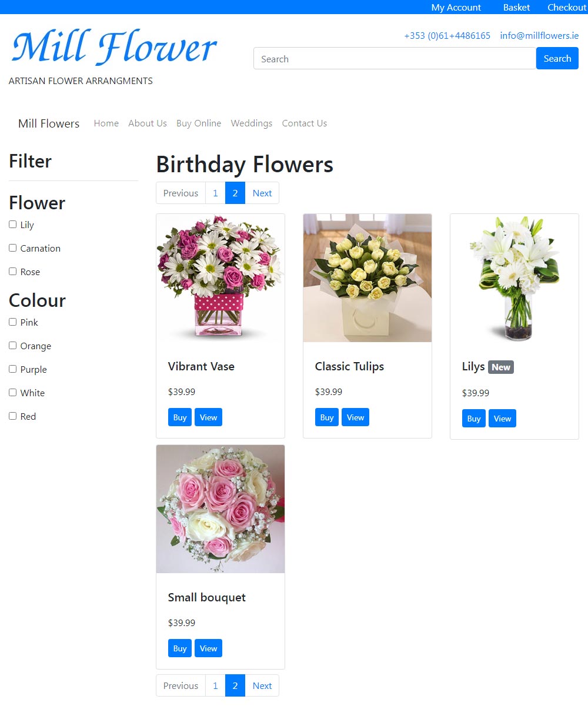The height and width of the screenshot is (706, 588).
Task: Click the New badge on Lilys
Action: click(501, 367)
